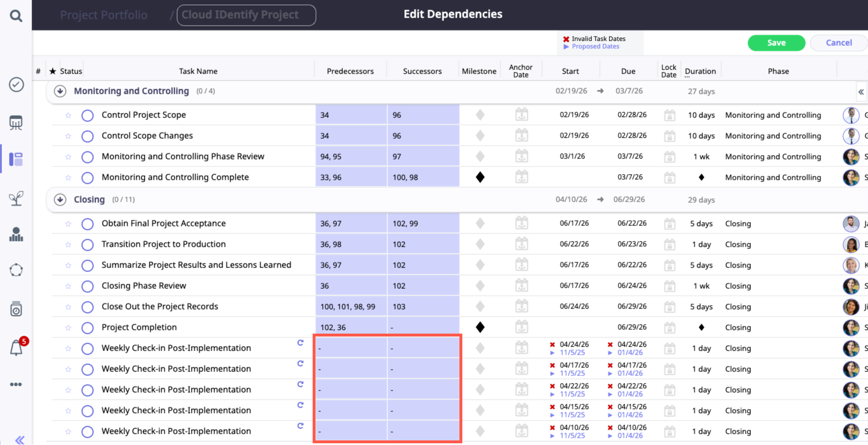This screenshot has width=868, height=445.
Task: Click the green Save button
Action: coord(776,43)
